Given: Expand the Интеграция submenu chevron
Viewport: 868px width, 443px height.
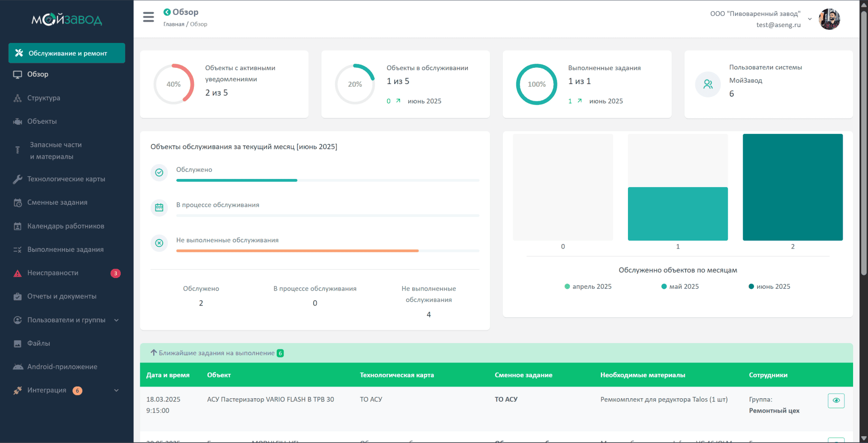Looking at the screenshot, I should (x=116, y=391).
